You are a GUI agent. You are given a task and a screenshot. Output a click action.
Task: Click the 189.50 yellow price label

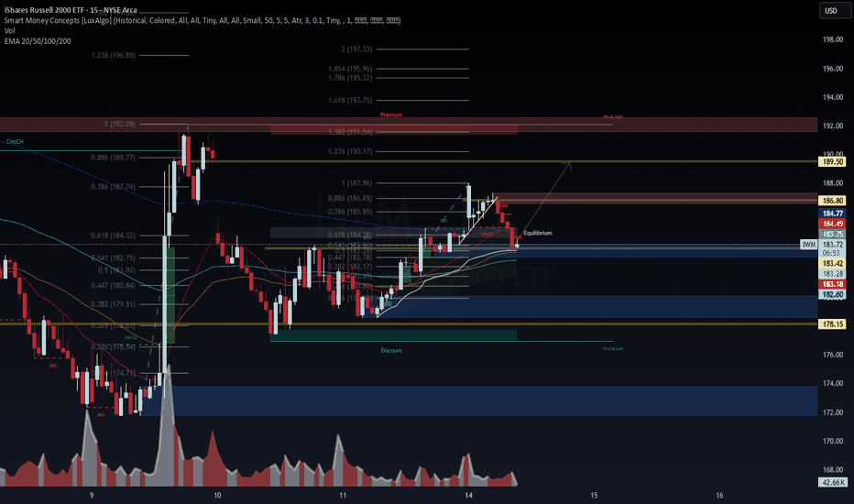pyautogui.click(x=833, y=162)
